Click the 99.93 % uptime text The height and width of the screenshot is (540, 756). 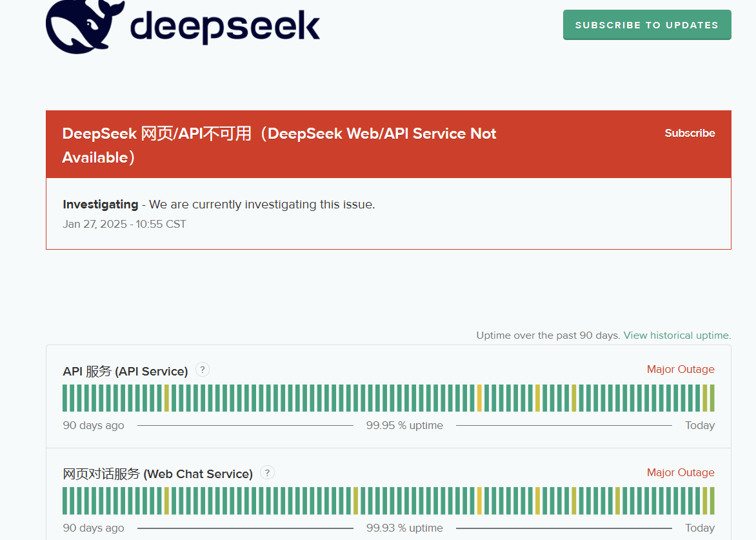[x=404, y=528]
